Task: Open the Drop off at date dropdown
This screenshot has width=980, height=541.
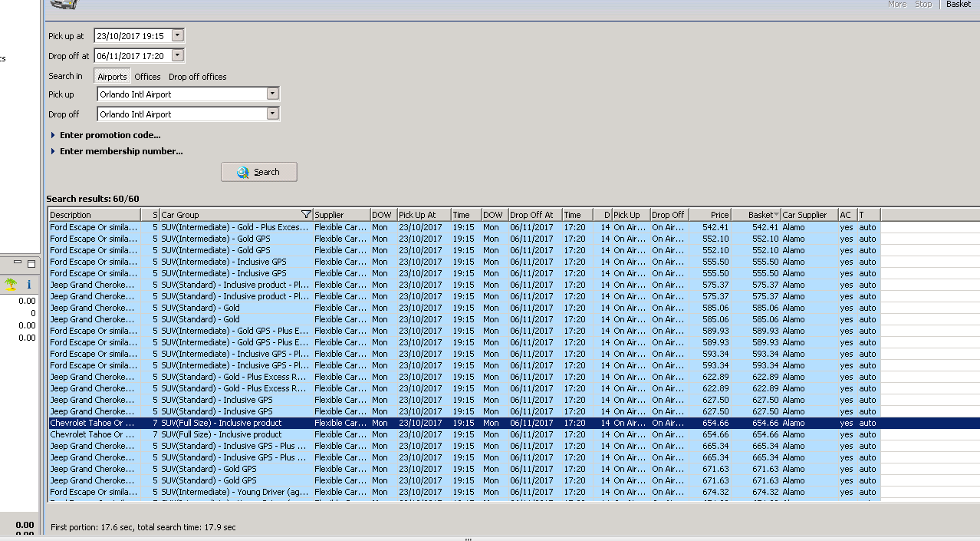Action: point(178,55)
